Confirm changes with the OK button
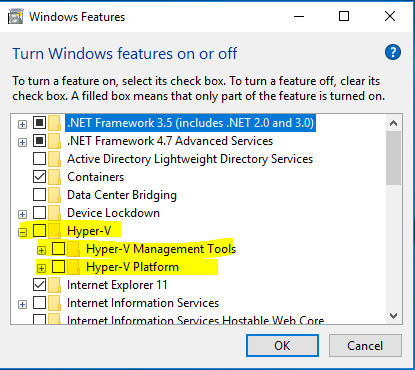 point(282,346)
